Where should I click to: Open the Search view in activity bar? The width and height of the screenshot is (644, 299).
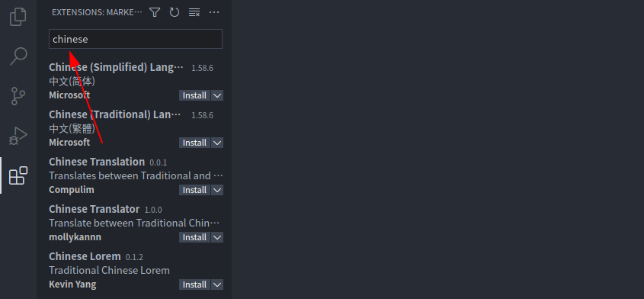coord(18,56)
